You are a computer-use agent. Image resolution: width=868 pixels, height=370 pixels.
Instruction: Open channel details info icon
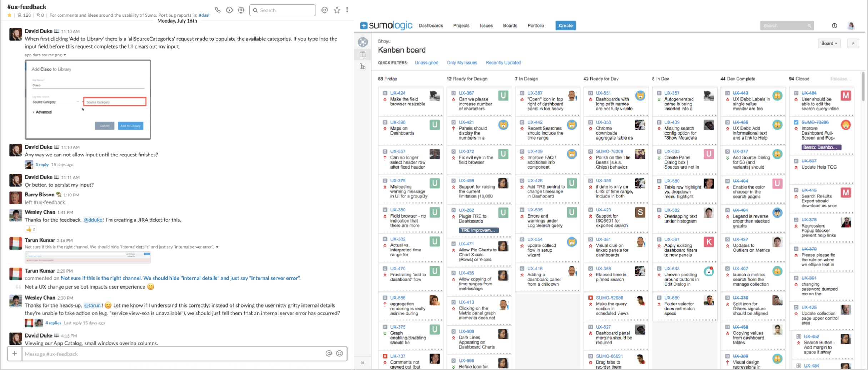click(229, 10)
